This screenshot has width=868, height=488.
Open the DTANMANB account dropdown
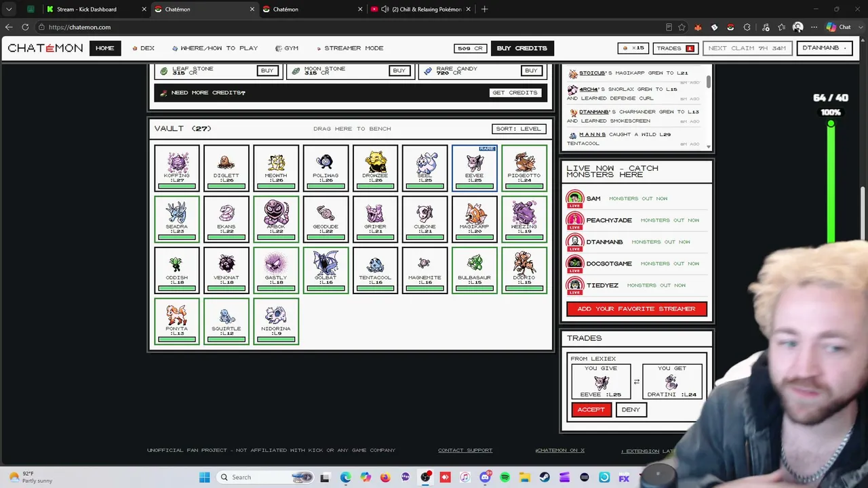tap(824, 48)
